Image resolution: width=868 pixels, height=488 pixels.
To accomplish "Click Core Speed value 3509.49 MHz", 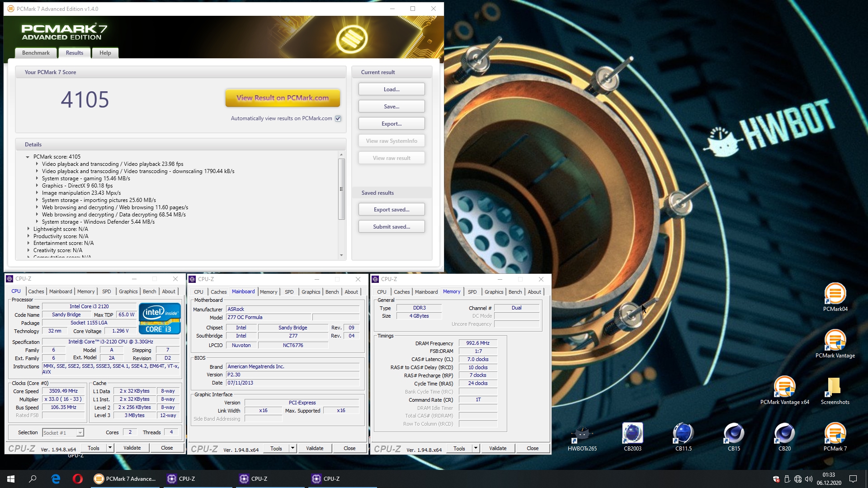I will pyautogui.click(x=63, y=391).
